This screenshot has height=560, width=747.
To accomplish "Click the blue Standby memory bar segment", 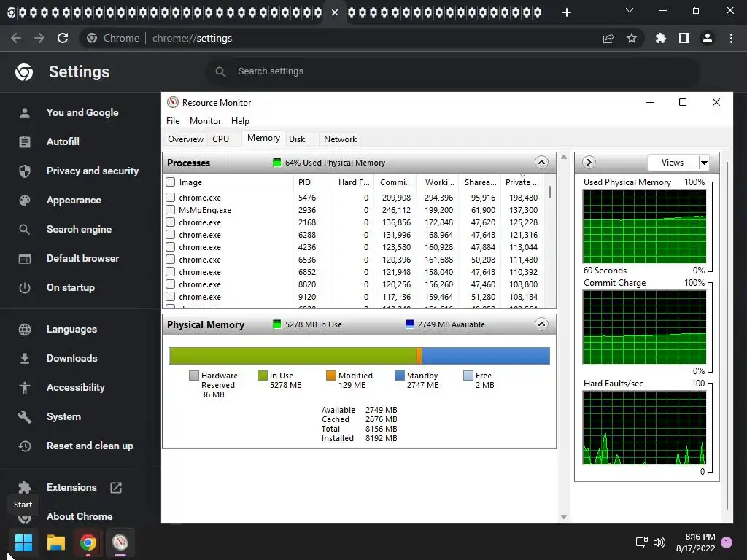I will point(485,356).
